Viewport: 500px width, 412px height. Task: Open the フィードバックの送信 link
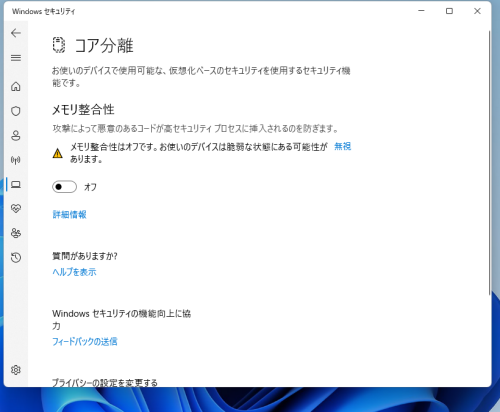85,341
